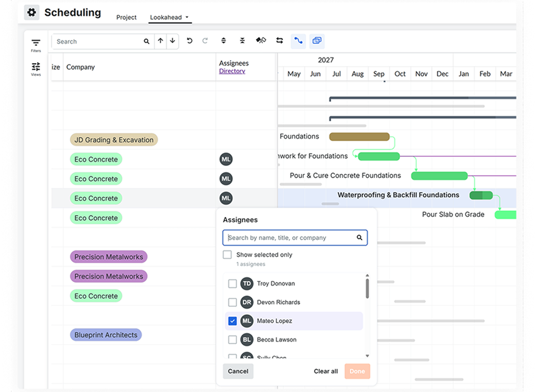Click the Assignees column header

click(234, 63)
